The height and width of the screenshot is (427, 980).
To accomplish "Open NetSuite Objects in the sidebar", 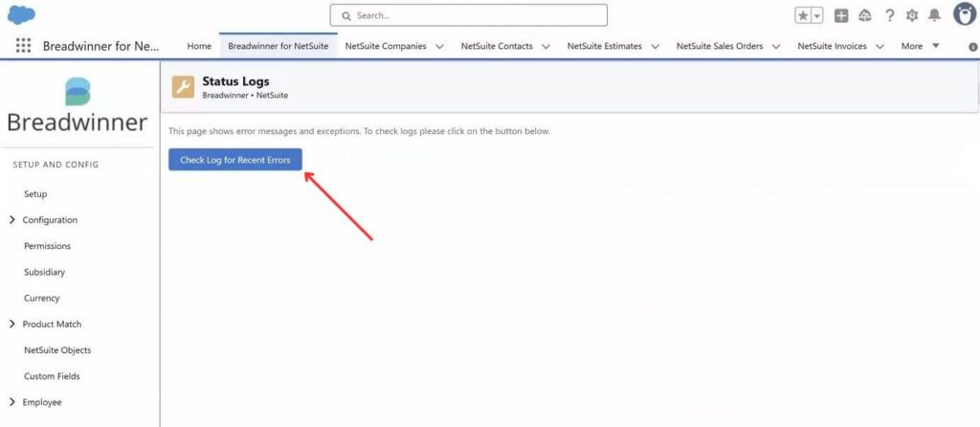I will 57,350.
